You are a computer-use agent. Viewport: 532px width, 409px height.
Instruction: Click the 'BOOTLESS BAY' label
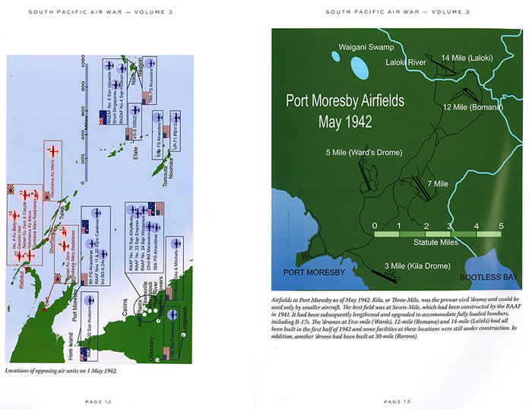tap(489, 277)
